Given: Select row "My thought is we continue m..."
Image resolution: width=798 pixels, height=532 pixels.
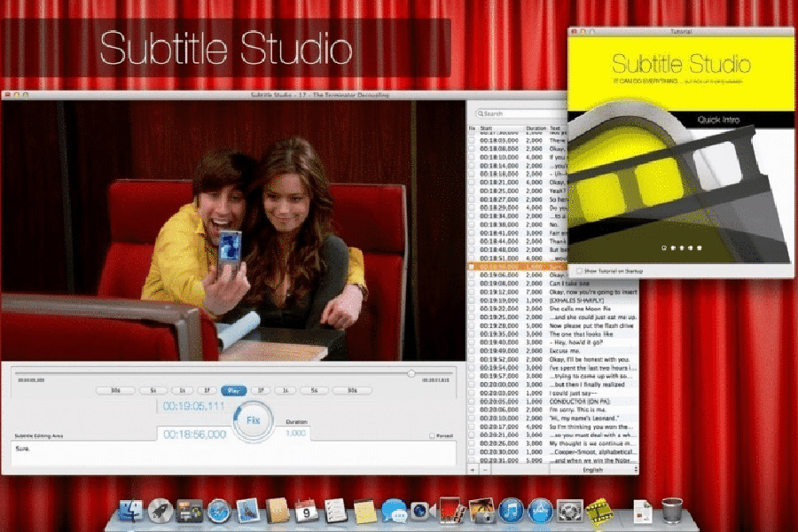Looking at the screenshot, I should [552, 443].
